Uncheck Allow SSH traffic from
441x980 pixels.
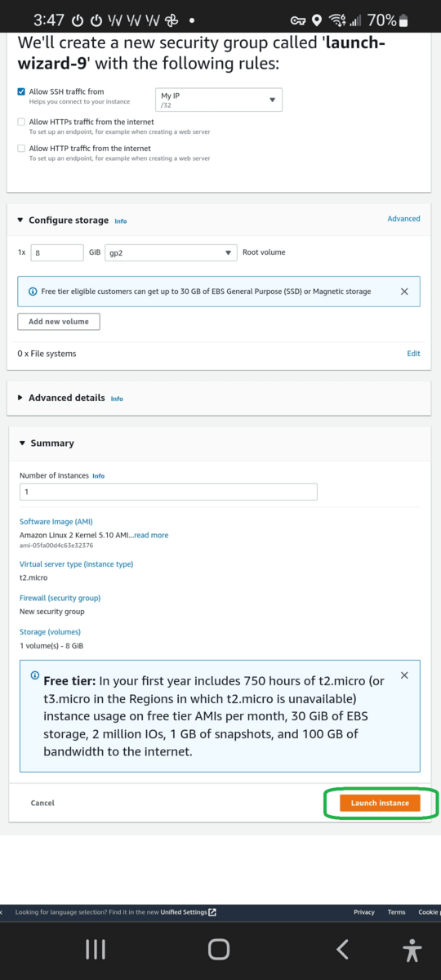[x=21, y=92]
